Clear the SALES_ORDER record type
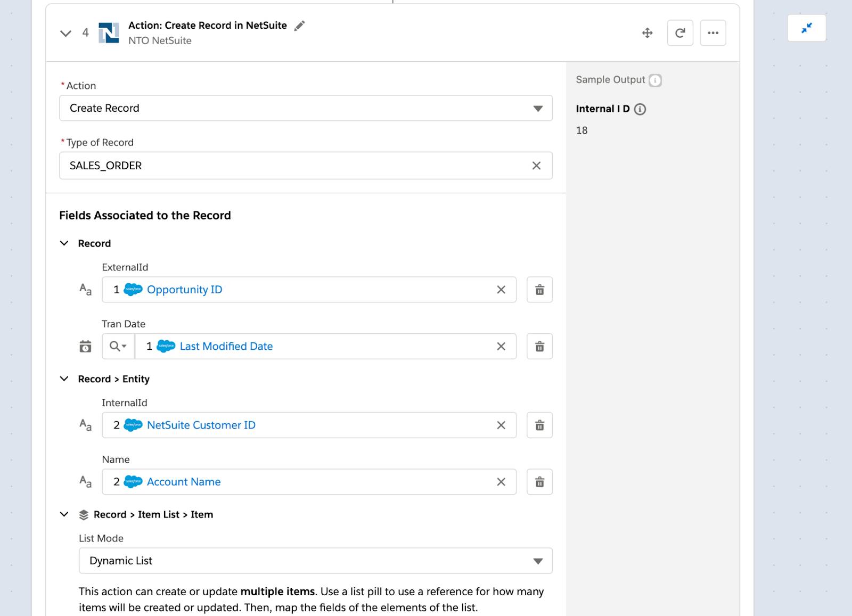This screenshot has width=852, height=616. click(536, 166)
